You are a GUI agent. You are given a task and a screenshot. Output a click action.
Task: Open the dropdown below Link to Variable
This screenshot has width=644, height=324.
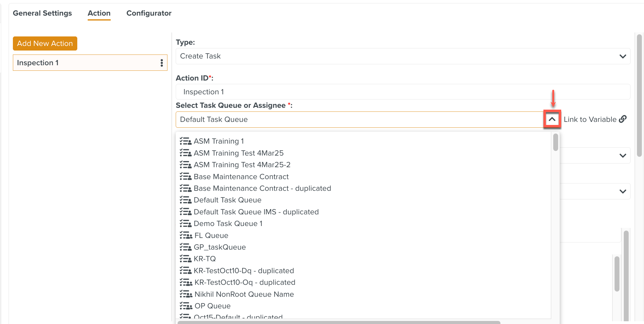tap(623, 155)
